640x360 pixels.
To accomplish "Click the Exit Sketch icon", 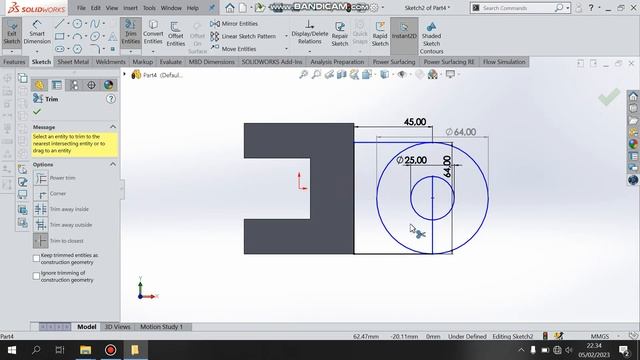I will coord(12,33).
